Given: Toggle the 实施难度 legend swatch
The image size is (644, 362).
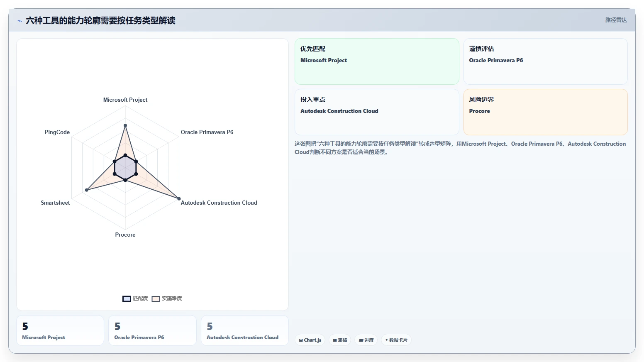Looking at the screenshot, I should (156, 298).
